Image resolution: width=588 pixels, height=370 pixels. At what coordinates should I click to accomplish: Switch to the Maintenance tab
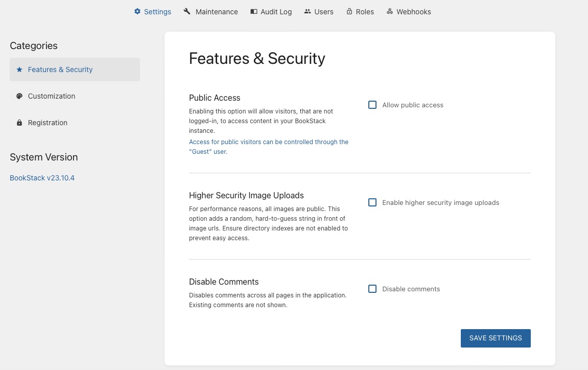pyautogui.click(x=217, y=12)
